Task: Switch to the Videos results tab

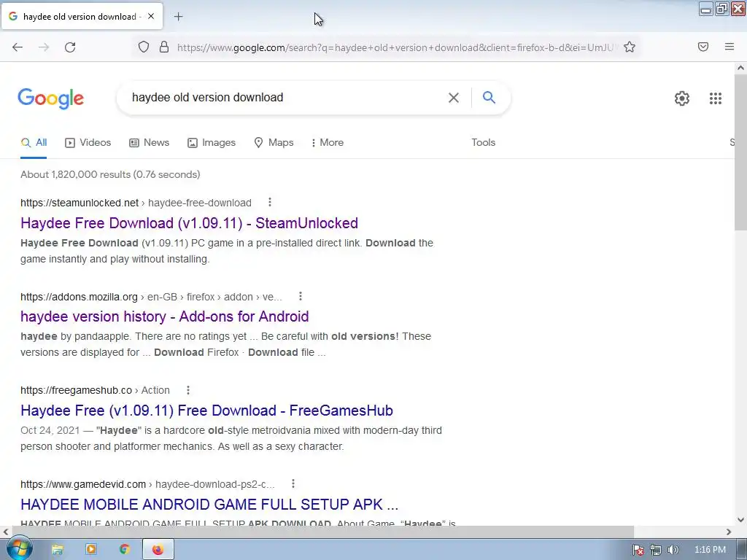Action: click(88, 142)
